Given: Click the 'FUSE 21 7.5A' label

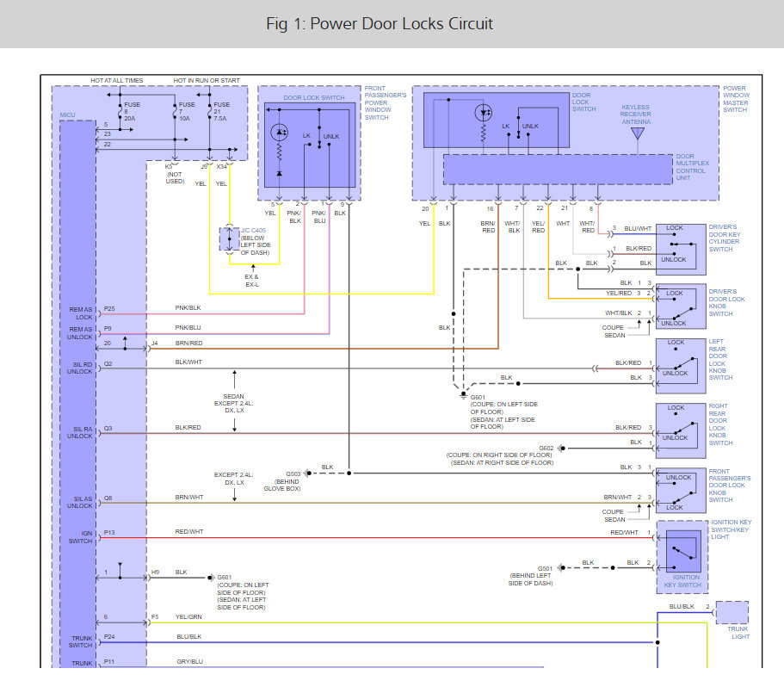Looking at the screenshot, I should (x=222, y=112).
